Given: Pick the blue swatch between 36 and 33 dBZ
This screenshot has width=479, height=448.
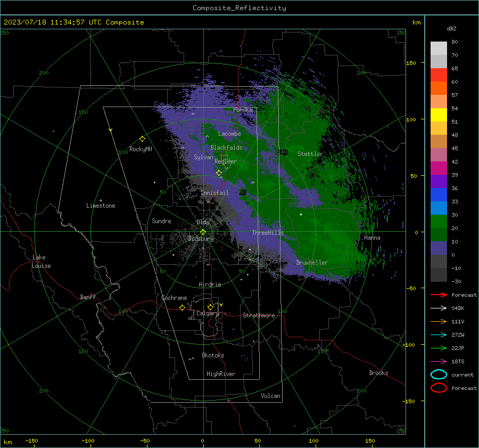Looking at the screenshot, I should click(x=439, y=195).
